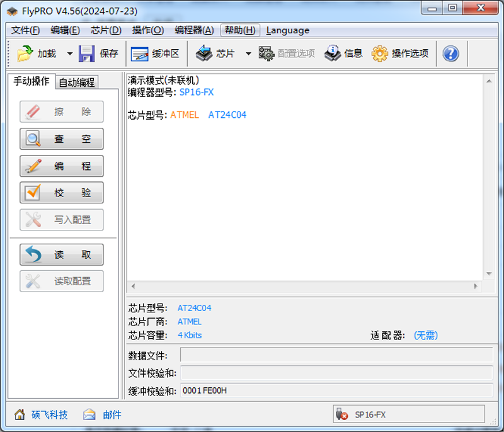Open the Language menu
The width and height of the screenshot is (504, 432).
tap(287, 30)
